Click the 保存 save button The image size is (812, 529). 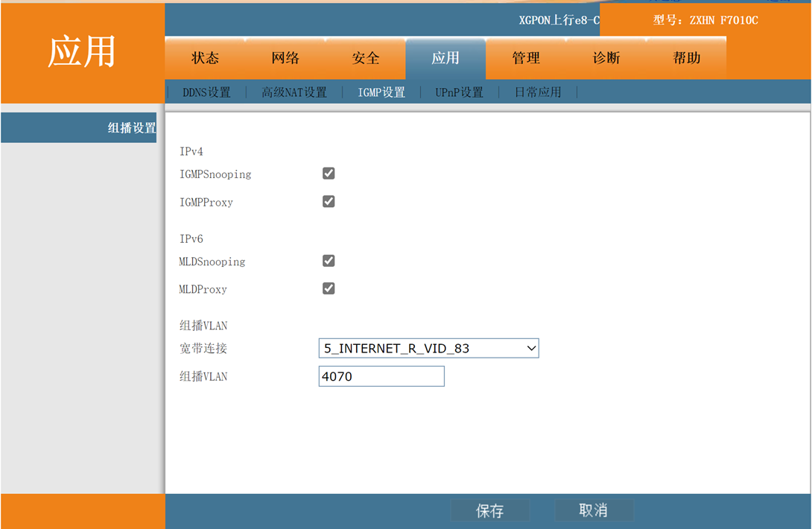[490, 511]
